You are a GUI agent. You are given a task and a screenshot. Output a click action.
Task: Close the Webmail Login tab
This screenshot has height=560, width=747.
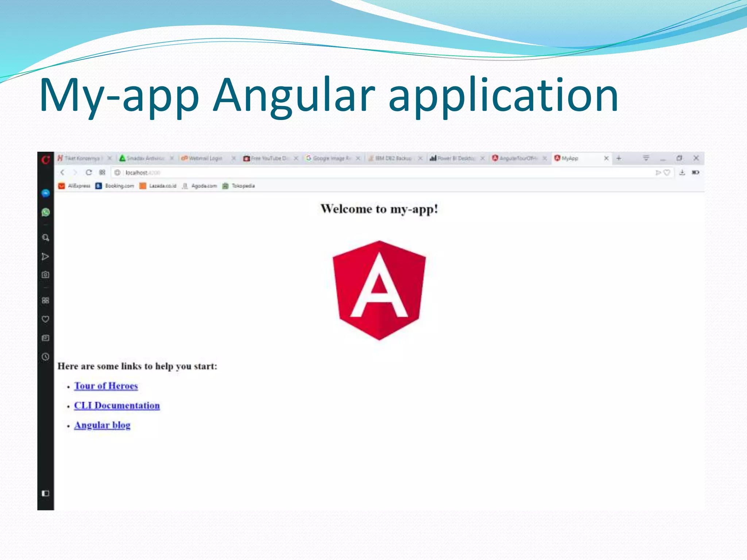pyautogui.click(x=234, y=158)
